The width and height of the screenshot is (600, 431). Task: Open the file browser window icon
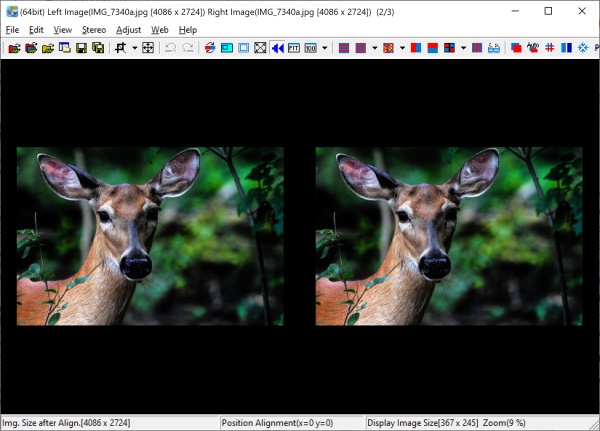(65, 48)
